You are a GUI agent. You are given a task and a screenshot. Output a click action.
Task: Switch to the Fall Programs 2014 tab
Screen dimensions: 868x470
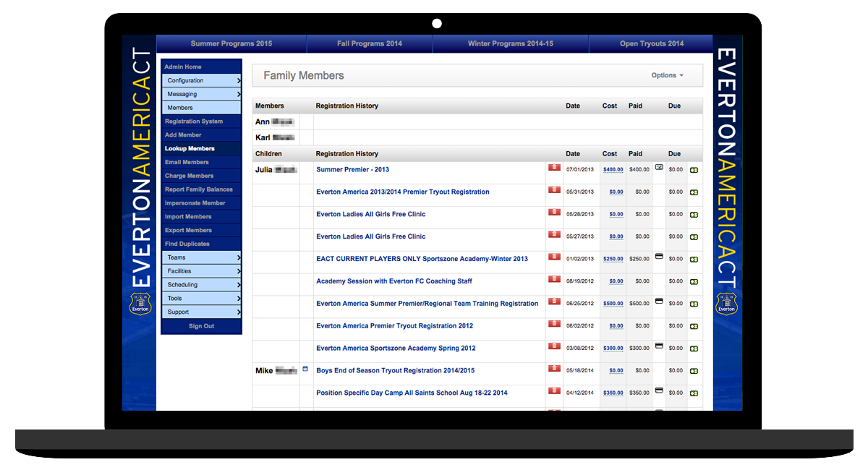tap(370, 43)
